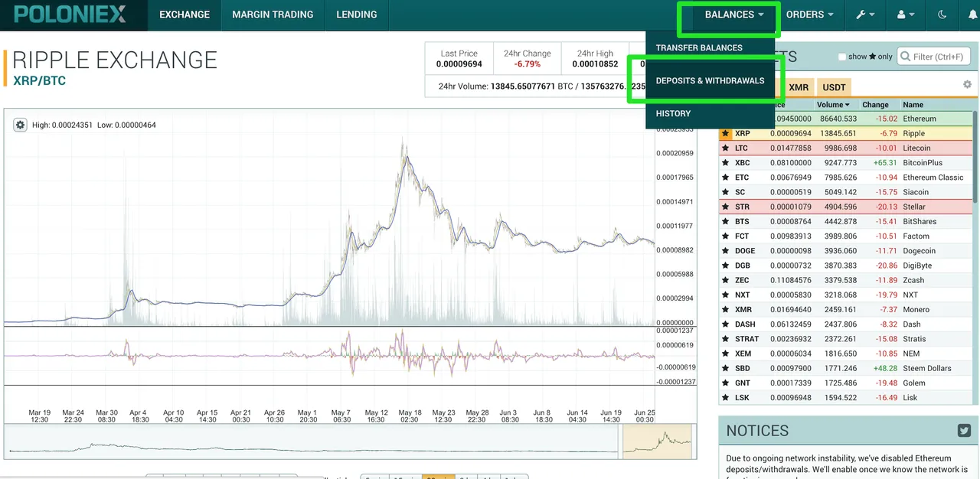Viewport: 980px width, 479px height.
Task: Toggle favorite star for DOGE
Action: pos(725,251)
